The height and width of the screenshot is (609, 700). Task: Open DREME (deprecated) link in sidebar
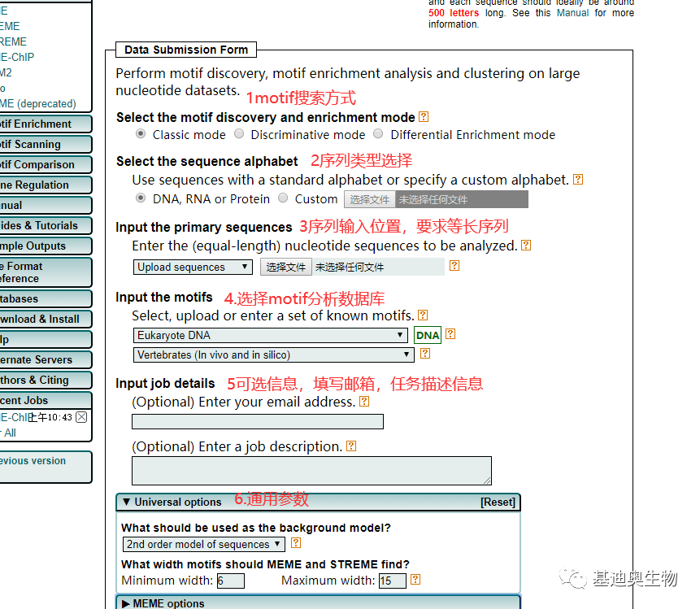[x=38, y=103]
